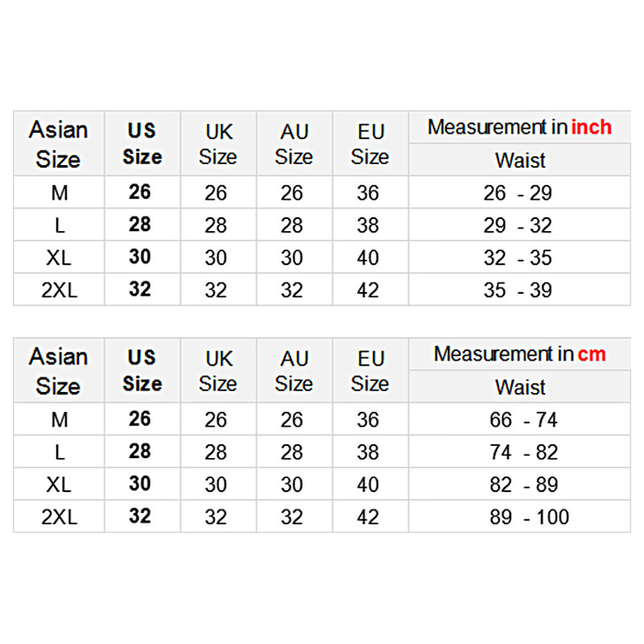
Task: Click the Waist header in the inch table
Action: pos(519,160)
